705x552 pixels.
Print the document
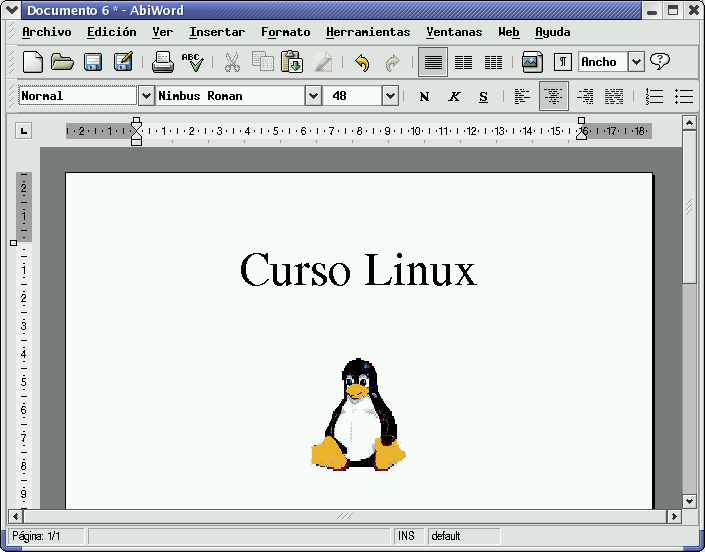[x=162, y=62]
